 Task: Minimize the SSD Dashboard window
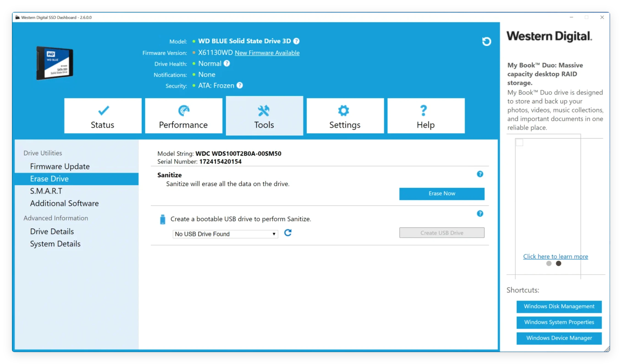click(571, 17)
